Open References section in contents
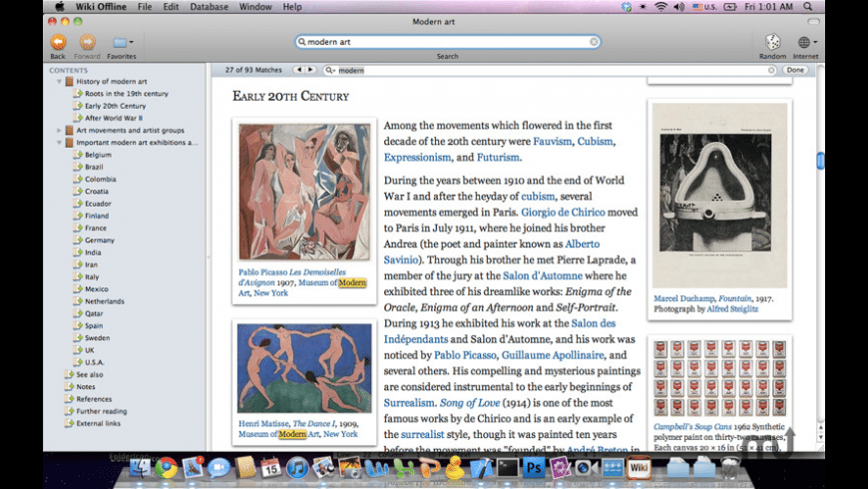The width and height of the screenshot is (868, 489). click(94, 399)
